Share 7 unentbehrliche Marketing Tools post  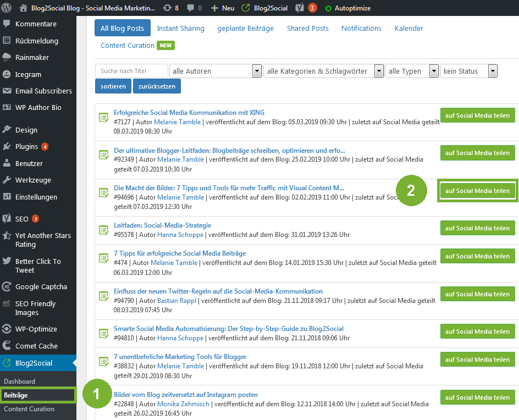[x=477, y=360]
